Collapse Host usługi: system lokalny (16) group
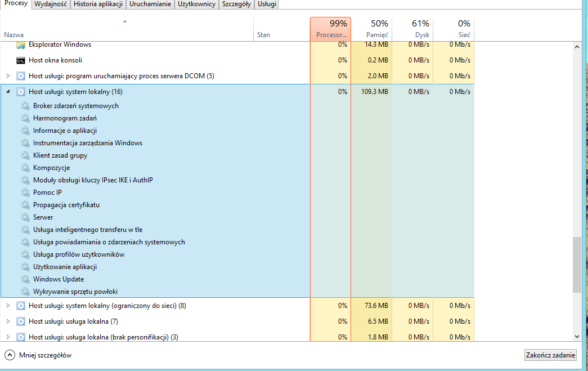Screen dimensions: 588x371 pyautogui.click(x=8, y=92)
